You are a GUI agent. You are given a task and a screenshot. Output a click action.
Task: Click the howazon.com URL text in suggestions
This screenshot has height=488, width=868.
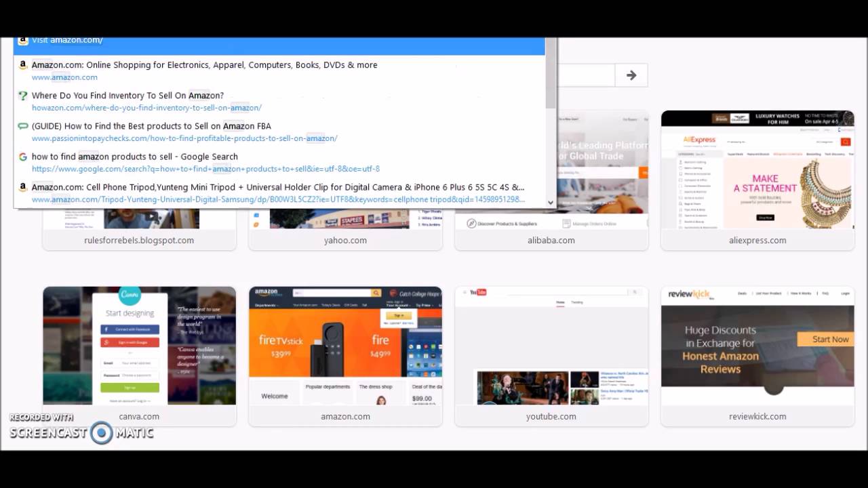pos(146,108)
